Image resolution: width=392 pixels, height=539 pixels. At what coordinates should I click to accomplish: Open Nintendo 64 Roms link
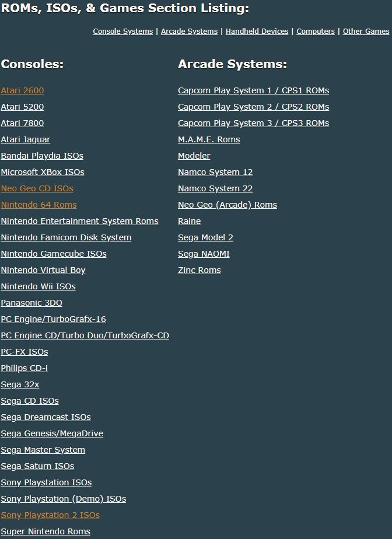[39, 205]
